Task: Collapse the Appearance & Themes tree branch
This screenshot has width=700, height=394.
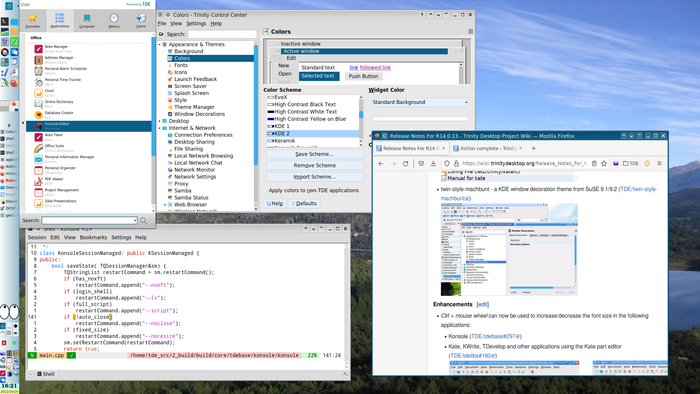Action: [160, 45]
